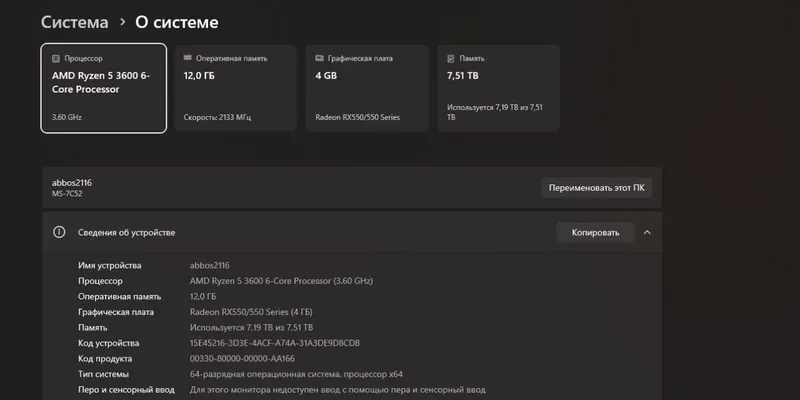The width and height of the screenshot is (800, 400).
Task: Click the graphics card icon in Графическая плата card
Action: tap(319, 58)
